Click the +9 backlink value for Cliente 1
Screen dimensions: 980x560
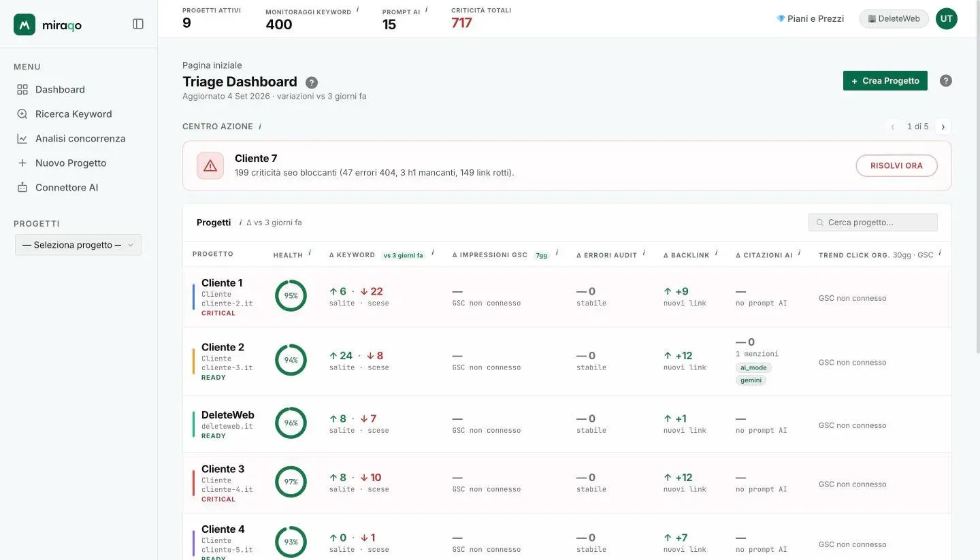click(x=676, y=291)
